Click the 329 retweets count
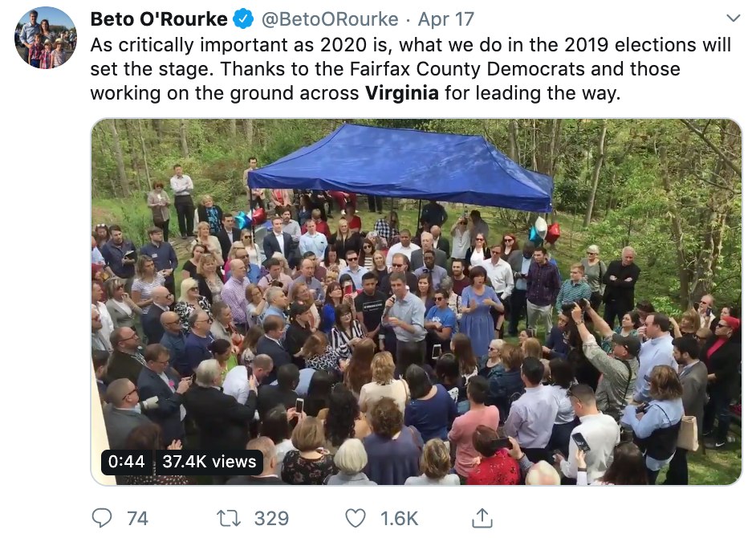Image resolution: width=756 pixels, height=538 pixels. 271,519
